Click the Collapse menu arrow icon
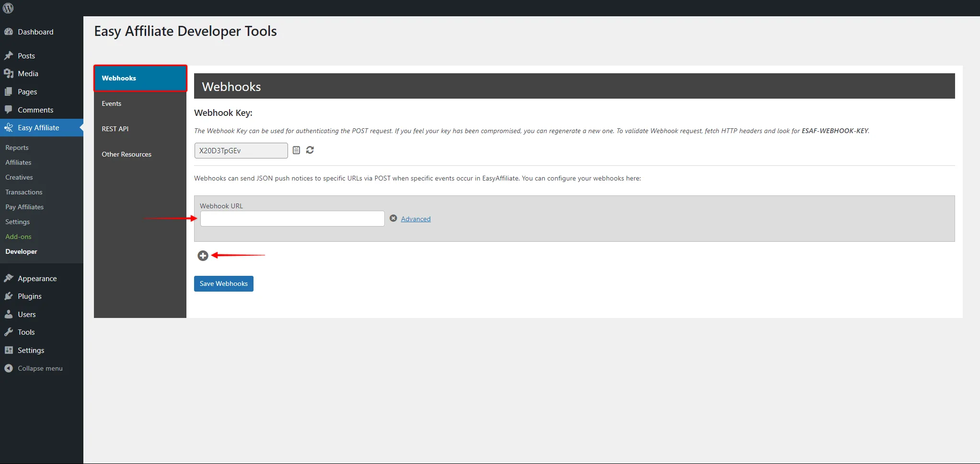 point(9,368)
